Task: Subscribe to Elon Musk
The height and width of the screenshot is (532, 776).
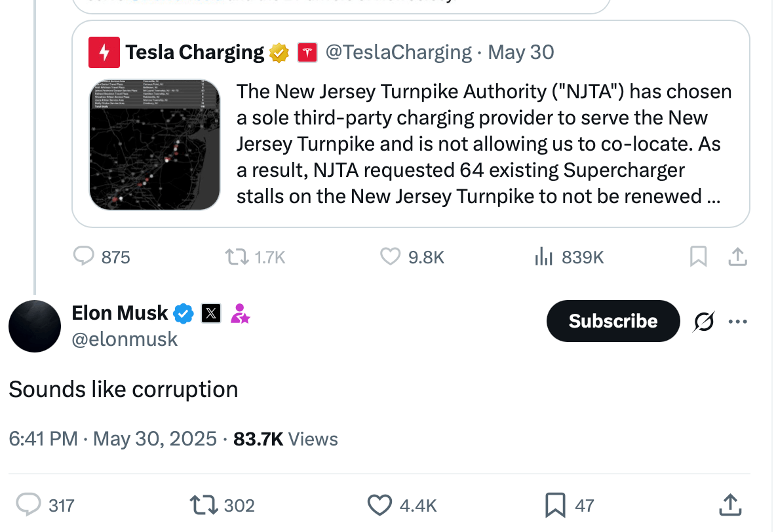Action: (x=613, y=321)
